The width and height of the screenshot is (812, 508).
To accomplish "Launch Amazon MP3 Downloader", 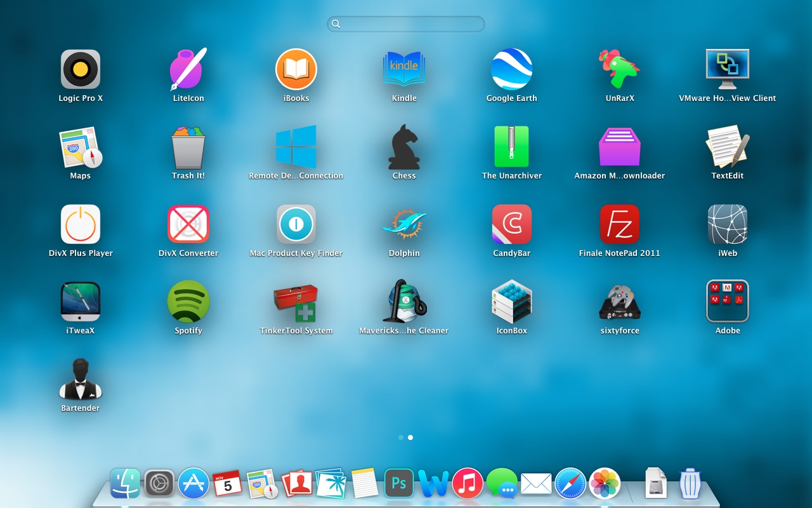I will click(620, 147).
